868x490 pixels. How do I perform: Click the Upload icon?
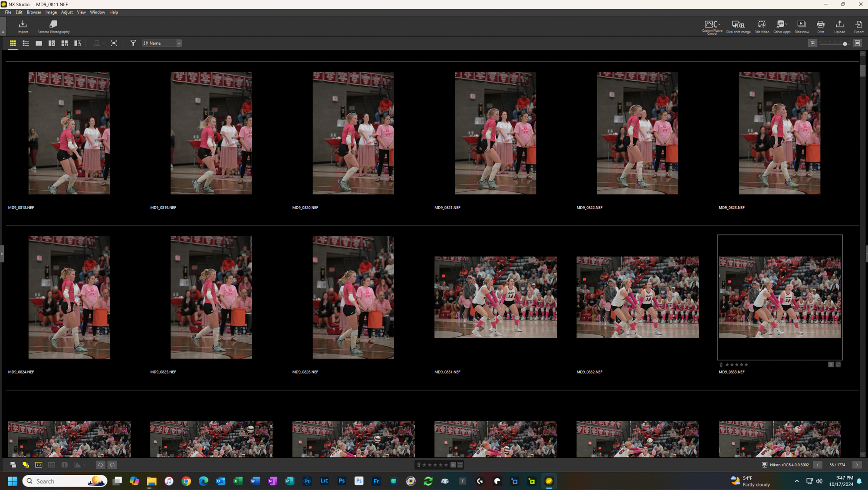(839, 26)
